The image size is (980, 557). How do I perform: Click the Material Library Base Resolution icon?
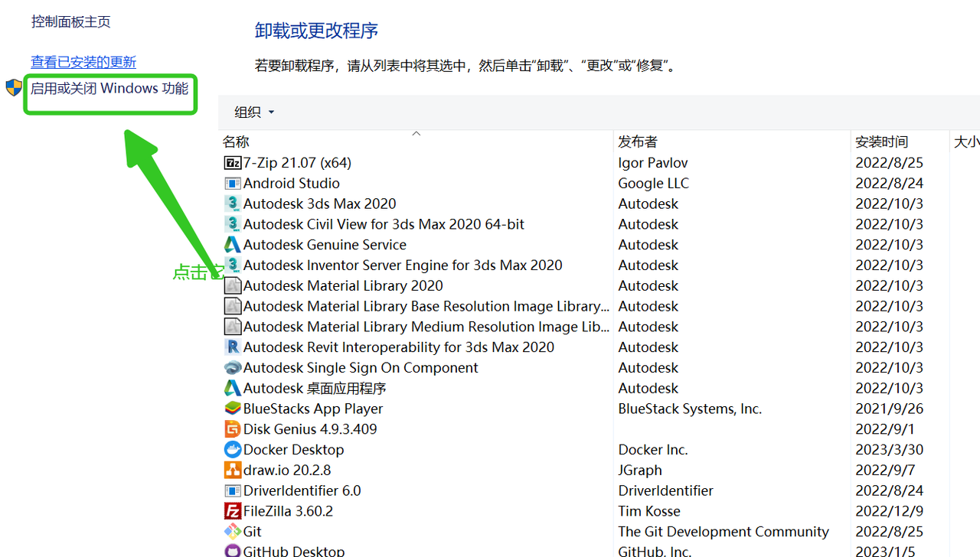233,306
